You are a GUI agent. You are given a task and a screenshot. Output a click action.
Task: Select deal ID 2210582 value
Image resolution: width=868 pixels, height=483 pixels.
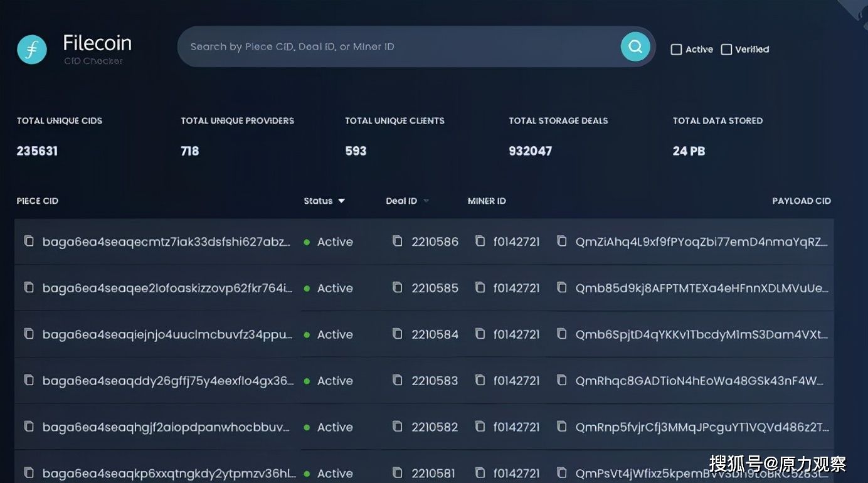click(435, 428)
